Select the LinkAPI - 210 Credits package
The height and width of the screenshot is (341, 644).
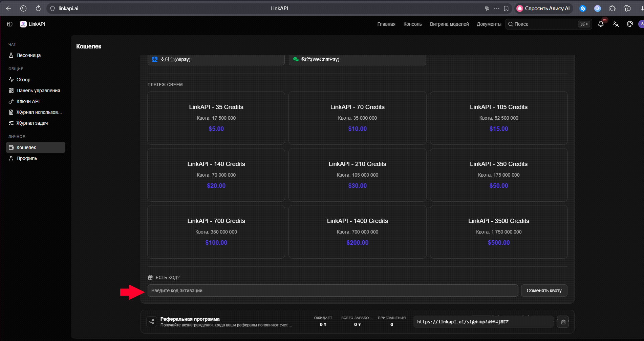coord(358,175)
